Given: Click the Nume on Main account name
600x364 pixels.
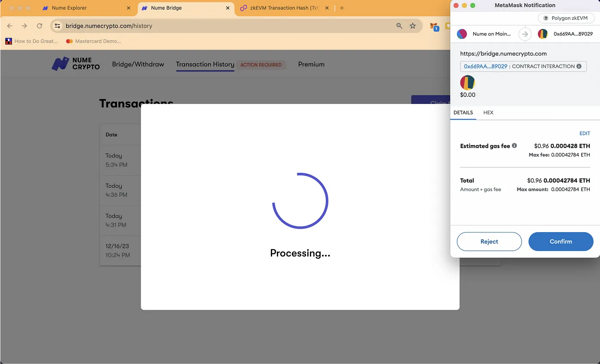Looking at the screenshot, I should point(492,34).
